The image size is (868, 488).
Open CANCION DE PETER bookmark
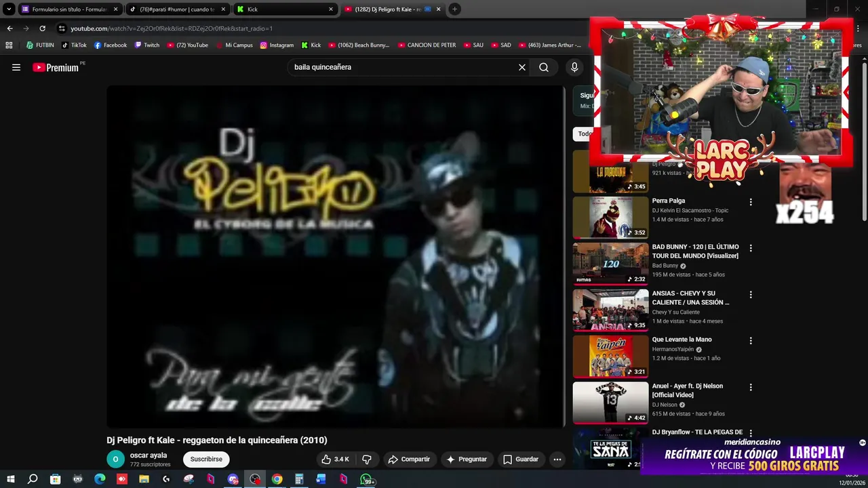[x=427, y=45]
